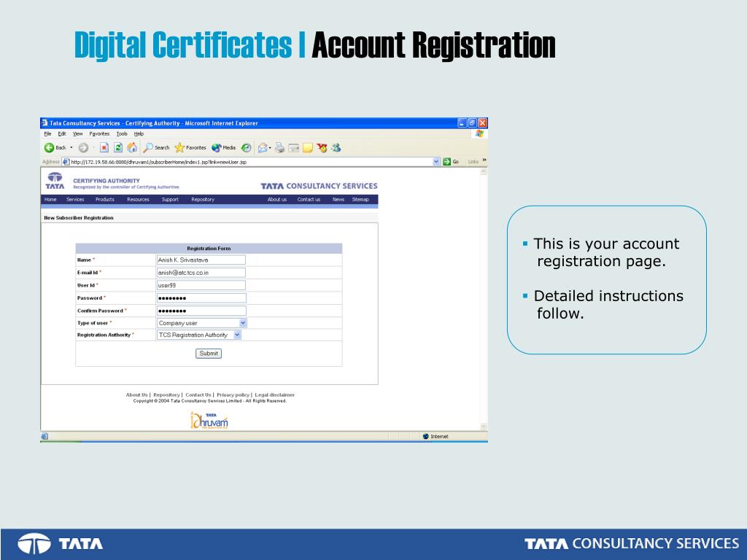The image size is (747, 560).
Task: Click the yellow Discuss note icon
Action: (x=308, y=147)
